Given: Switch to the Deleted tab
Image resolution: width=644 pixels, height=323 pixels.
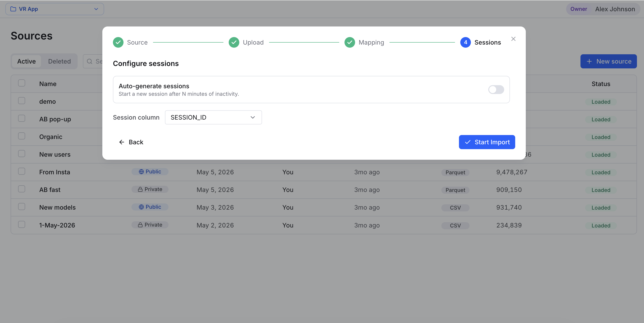Looking at the screenshot, I should (x=60, y=61).
